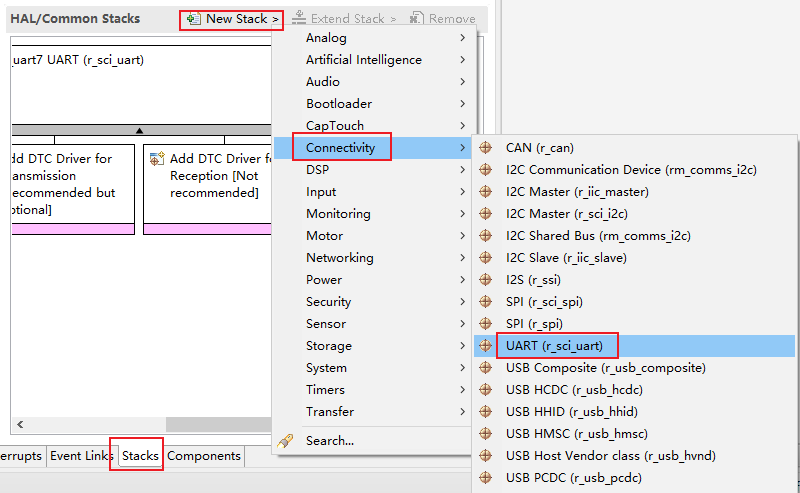The width and height of the screenshot is (800, 493).
Task: Open the Security menu category
Action: click(328, 302)
